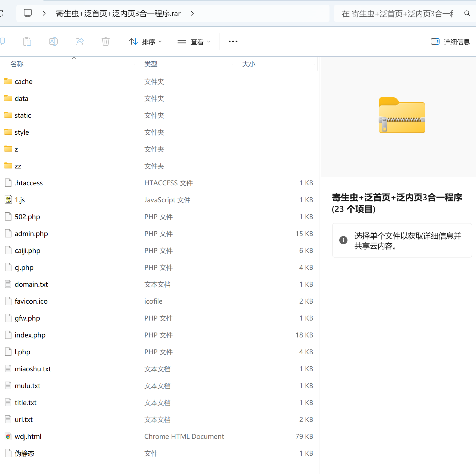The height and width of the screenshot is (474, 476).
Task: Select the wdj.html Chrome document
Action: coord(28,436)
